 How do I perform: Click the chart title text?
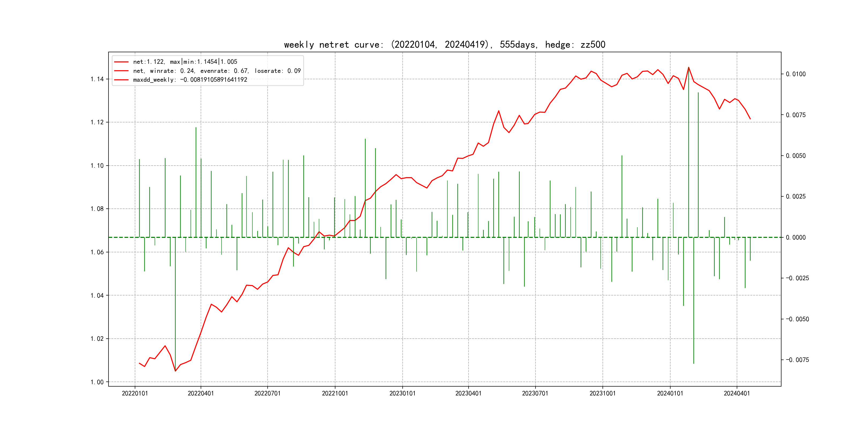pyautogui.click(x=444, y=44)
